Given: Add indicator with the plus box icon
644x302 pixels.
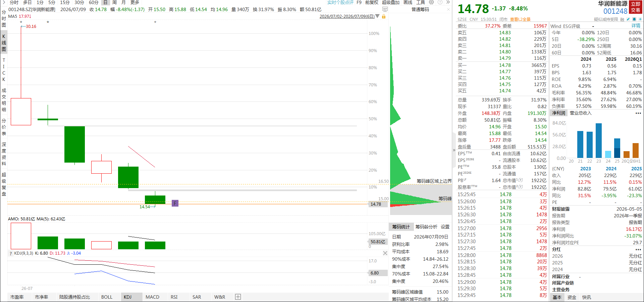Looking at the screenshot, I should click(x=238, y=297).
